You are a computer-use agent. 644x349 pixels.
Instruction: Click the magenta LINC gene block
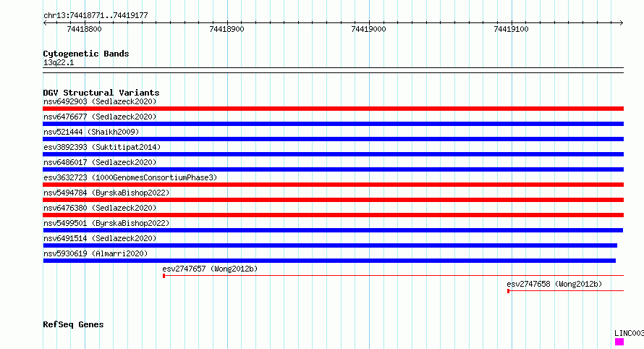(619, 342)
